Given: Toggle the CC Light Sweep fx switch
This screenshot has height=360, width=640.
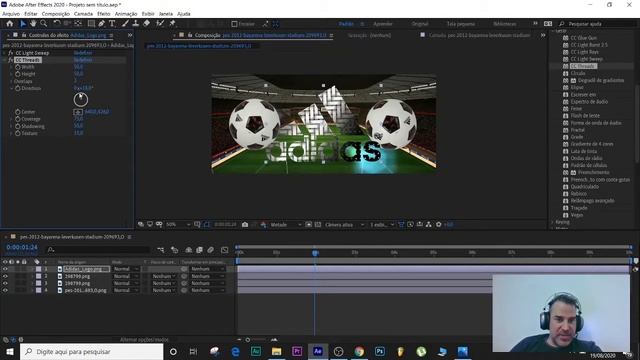Looking at the screenshot, I should (11, 53).
